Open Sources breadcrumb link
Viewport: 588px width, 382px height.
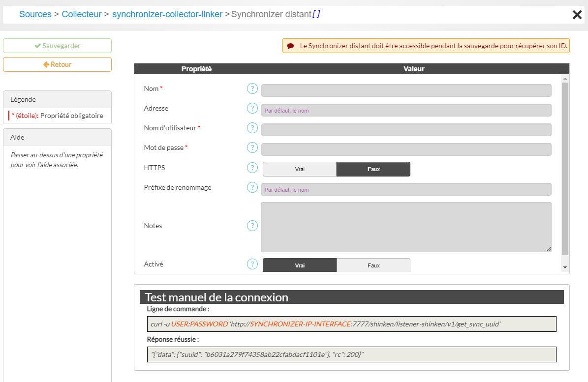(x=35, y=14)
